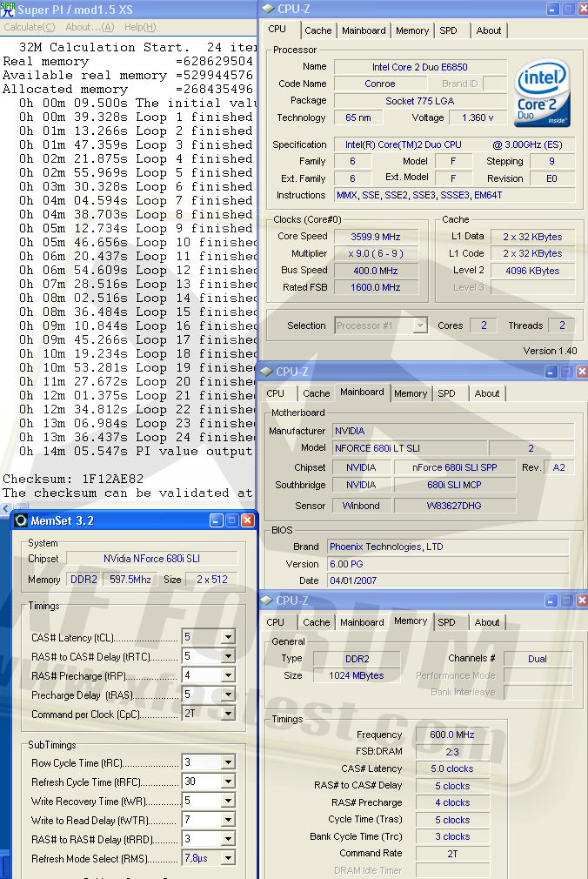
Task: Switch to About tab in top CPU-Z window
Action: [x=489, y=30]
